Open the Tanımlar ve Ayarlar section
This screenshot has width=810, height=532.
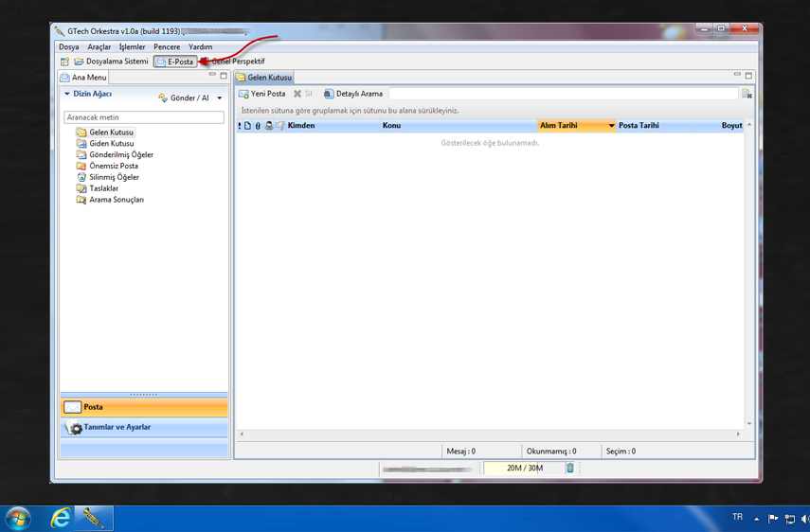click(117, 428)
